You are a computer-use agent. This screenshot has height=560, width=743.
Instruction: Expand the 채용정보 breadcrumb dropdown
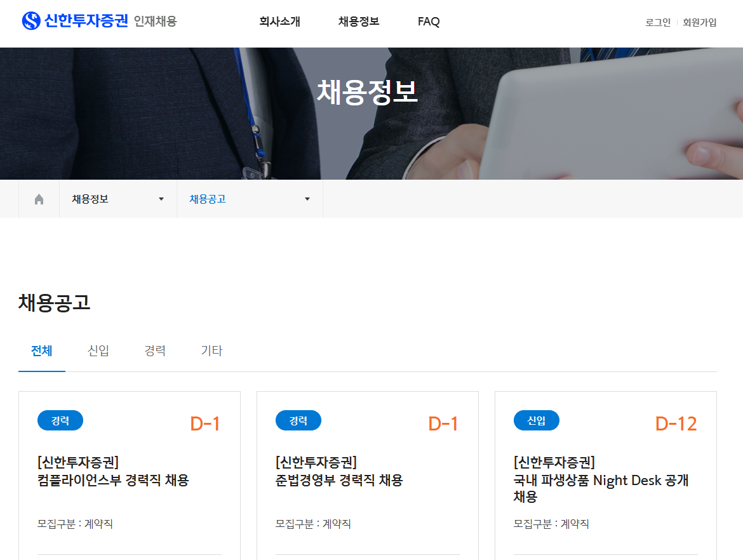(x=118, y=199)
